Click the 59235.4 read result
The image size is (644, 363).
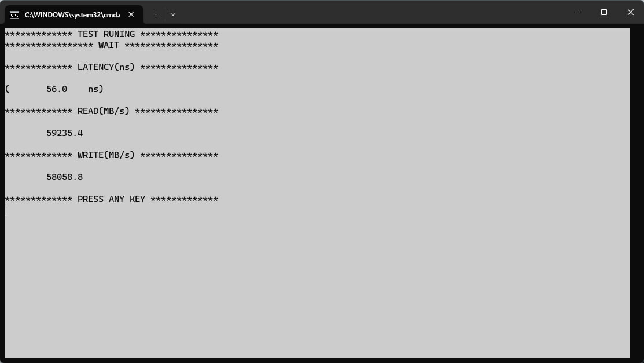(x=64, y=133)
